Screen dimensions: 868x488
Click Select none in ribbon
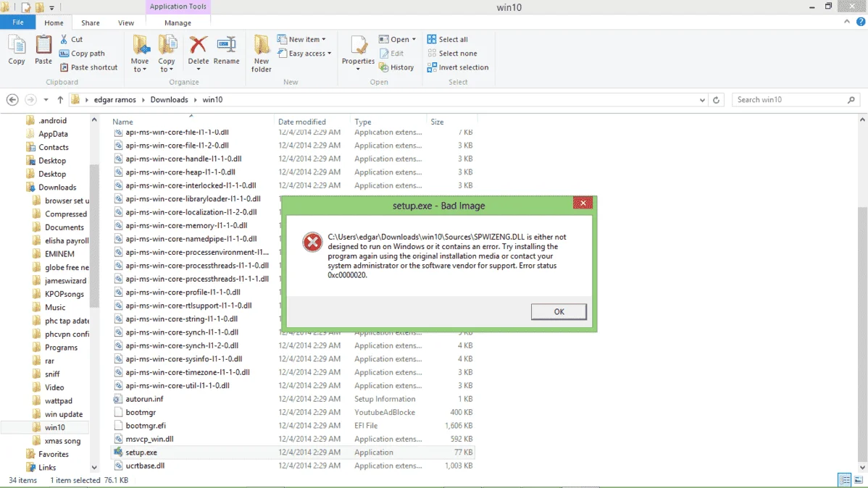click(452, 53)
